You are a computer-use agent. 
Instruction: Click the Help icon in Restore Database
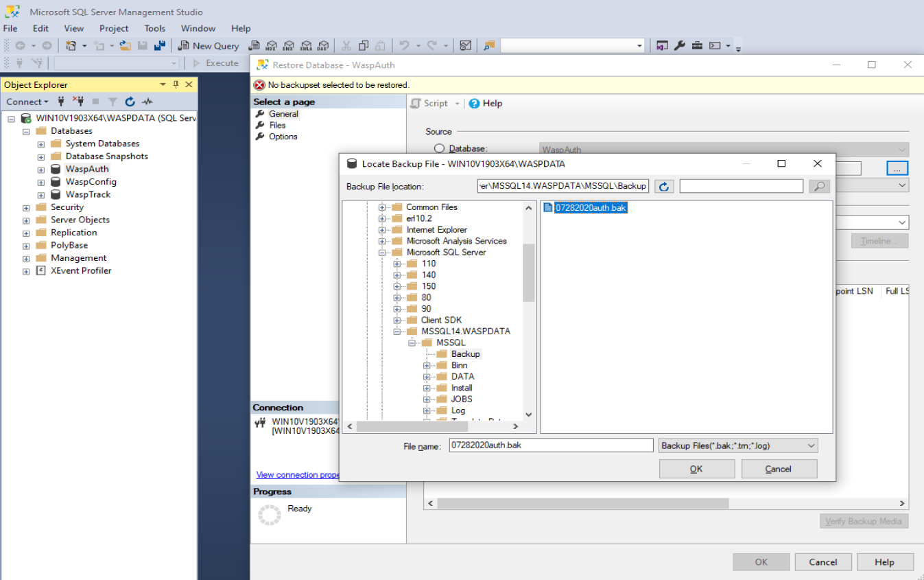tap(474, 103)
